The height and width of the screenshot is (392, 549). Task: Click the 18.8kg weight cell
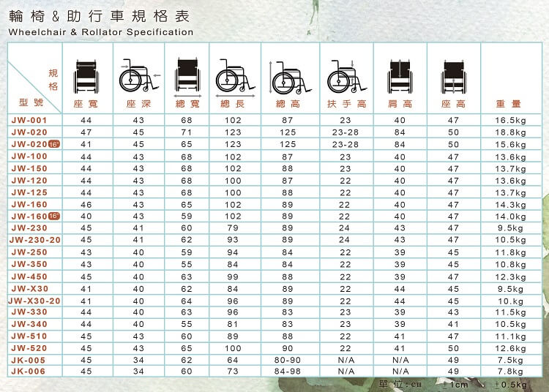(510, 132)
